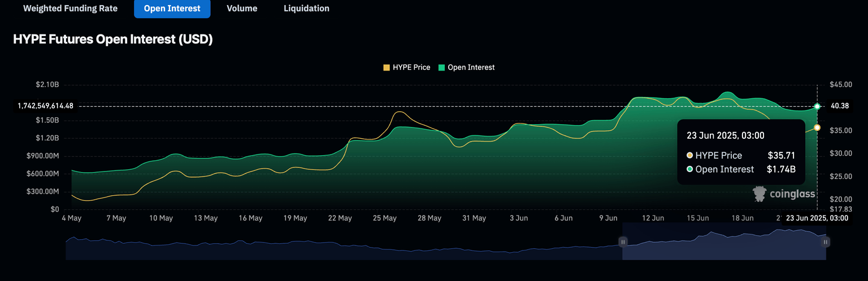
Task: Switch to the Weighted Funding Rate tab
Action: point(70,8)
